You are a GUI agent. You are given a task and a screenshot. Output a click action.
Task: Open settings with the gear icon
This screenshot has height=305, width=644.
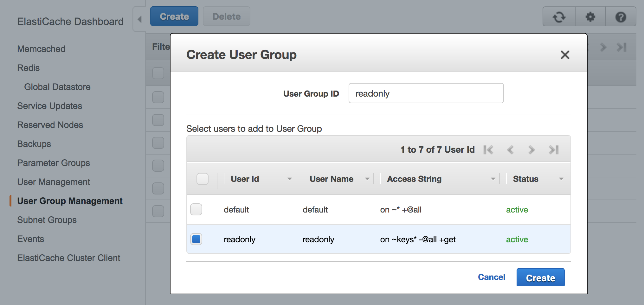tap(590, 17)
